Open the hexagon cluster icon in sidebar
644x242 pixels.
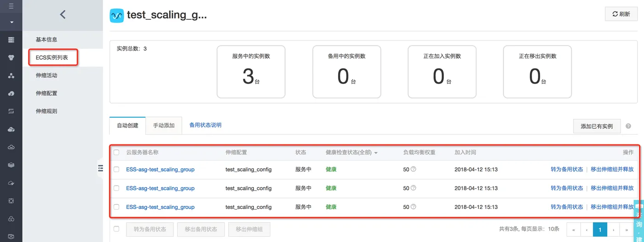11,58
